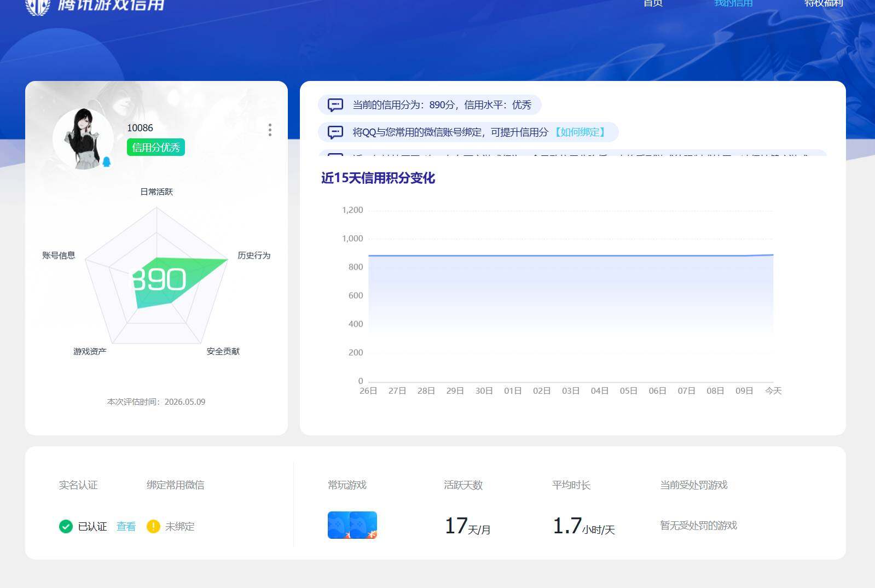Open the 特权福利 navigation tab
The width and height of the screenshot is (875, 588).
[824, 3]
